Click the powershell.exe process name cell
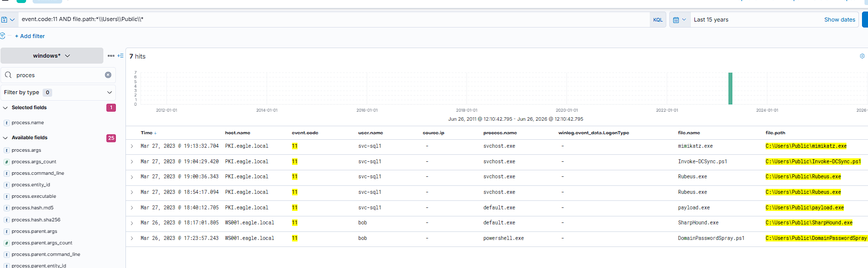The height and width of the screenshot is (268, 868). (x=503, y=238)
